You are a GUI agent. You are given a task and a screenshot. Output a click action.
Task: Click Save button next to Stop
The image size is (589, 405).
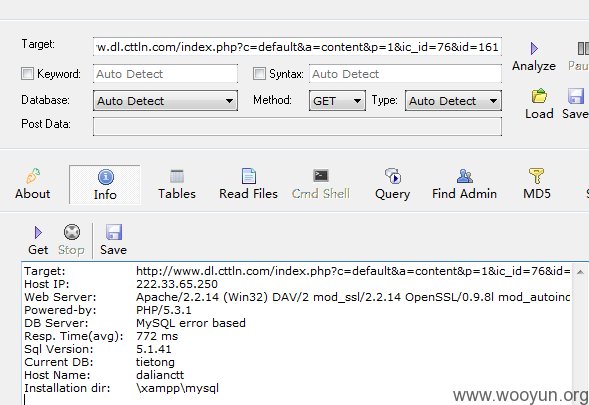pyautogui.click(x=113, y=240)
